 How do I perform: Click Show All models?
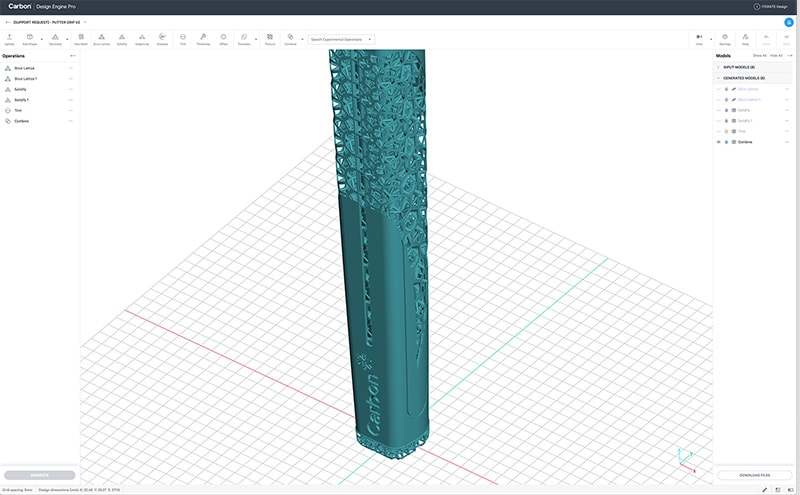coord(759,56)
